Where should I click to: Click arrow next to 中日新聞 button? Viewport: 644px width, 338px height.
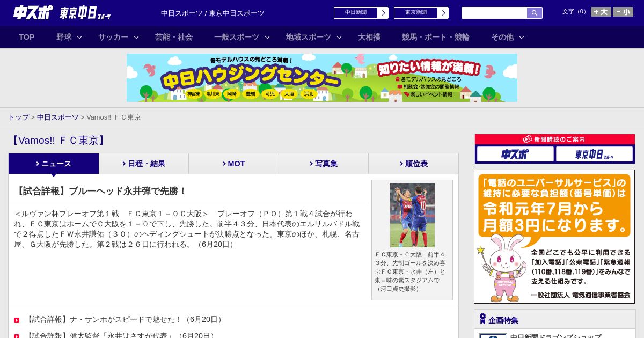click(x=383, y=13)
